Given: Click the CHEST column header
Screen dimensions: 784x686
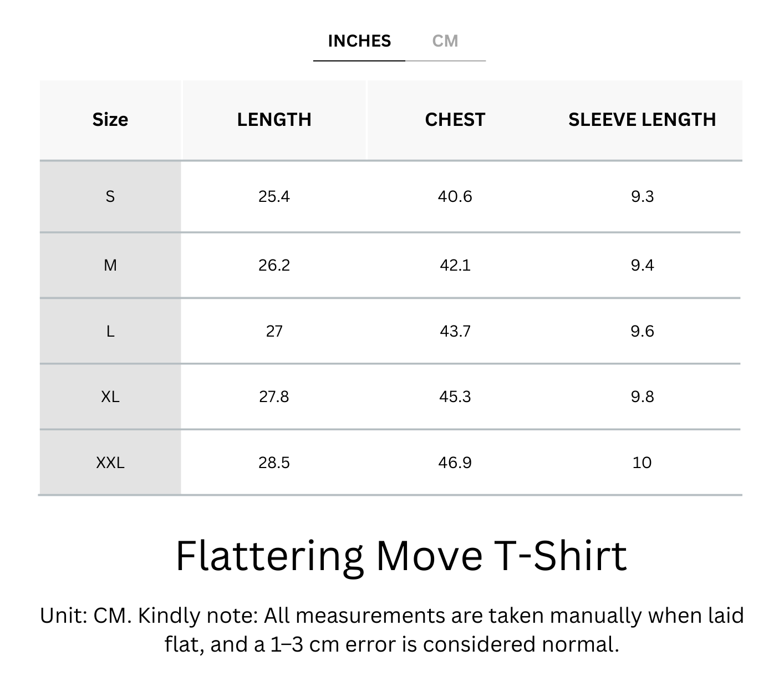Looking at the screenshot, I should click(455, 120).
